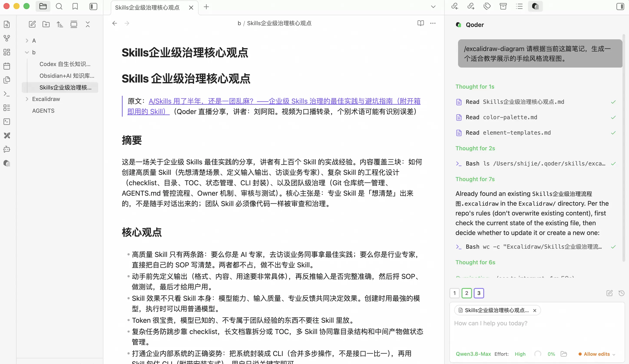Viewport: 629px width, 364px height.
Task: Expand the Excalidraw folder
Action: tap(27, 99)
